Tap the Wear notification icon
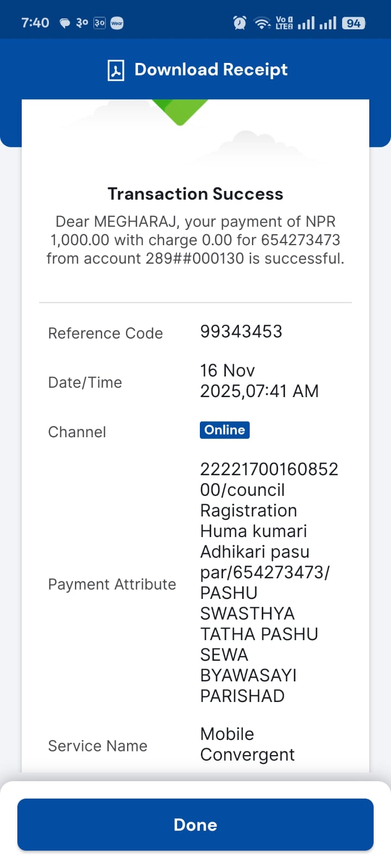Screen dimensions: 391x868 (117, 23)
